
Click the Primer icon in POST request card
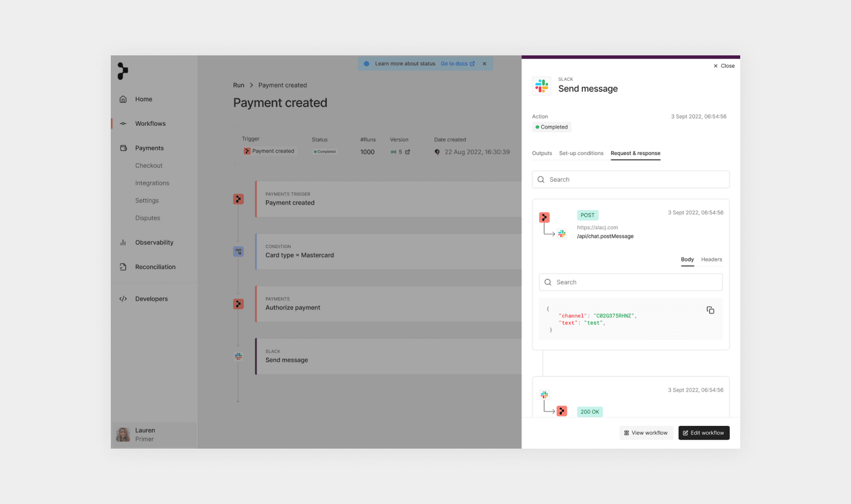click(x=544, y=218)
